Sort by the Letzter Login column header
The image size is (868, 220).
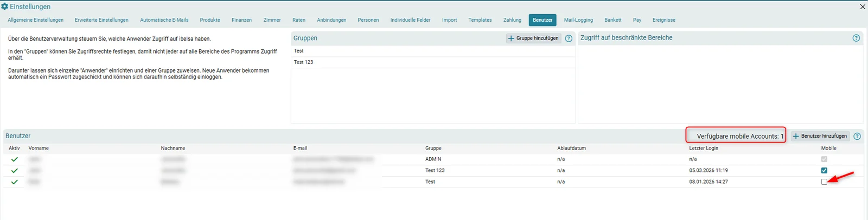coord(704,148)
